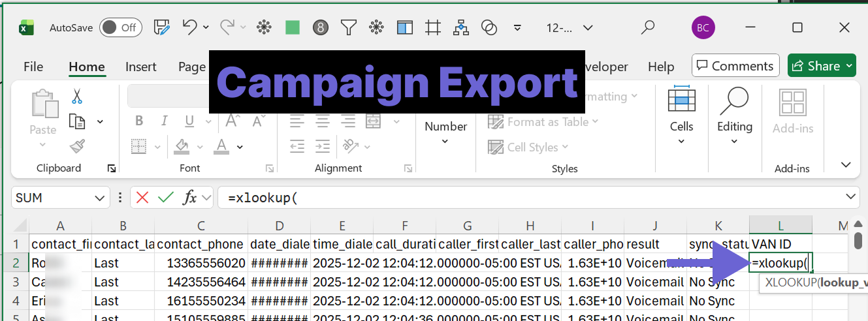
Task: Switch to the Insert tab
Action: point(141,67)
